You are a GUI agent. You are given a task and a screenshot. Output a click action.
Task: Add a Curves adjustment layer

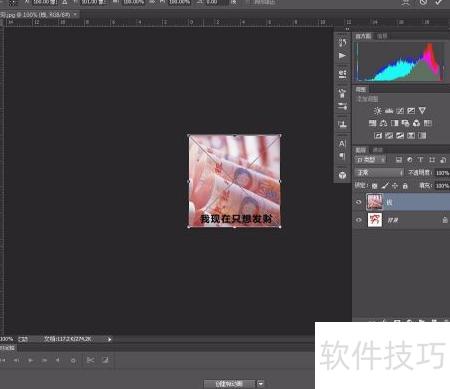pos(400,111)
